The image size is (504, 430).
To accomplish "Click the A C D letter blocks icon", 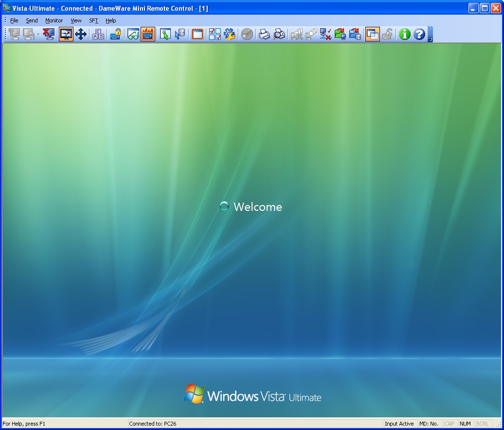I will click(x=98, y=34).
